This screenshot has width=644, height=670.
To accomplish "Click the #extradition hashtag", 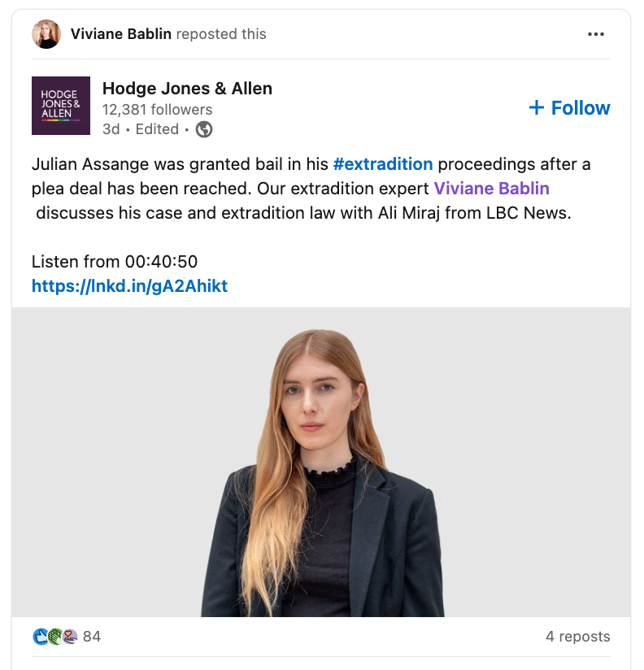I will [x=384, y=164].
